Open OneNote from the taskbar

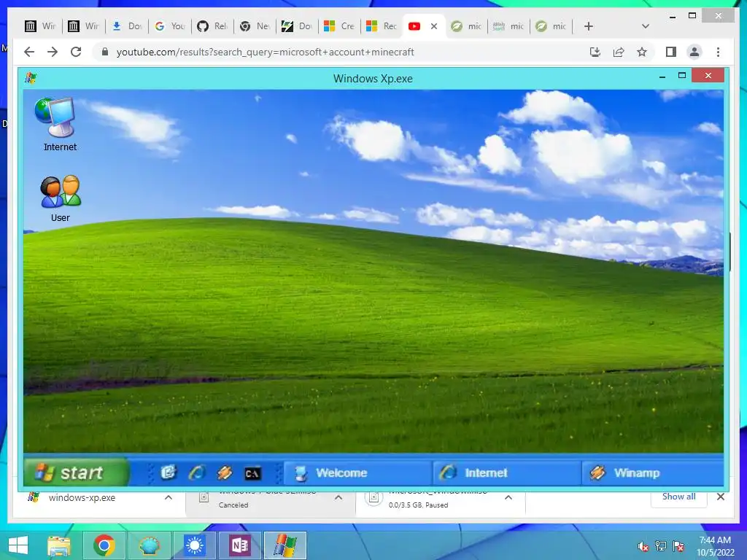239,545
